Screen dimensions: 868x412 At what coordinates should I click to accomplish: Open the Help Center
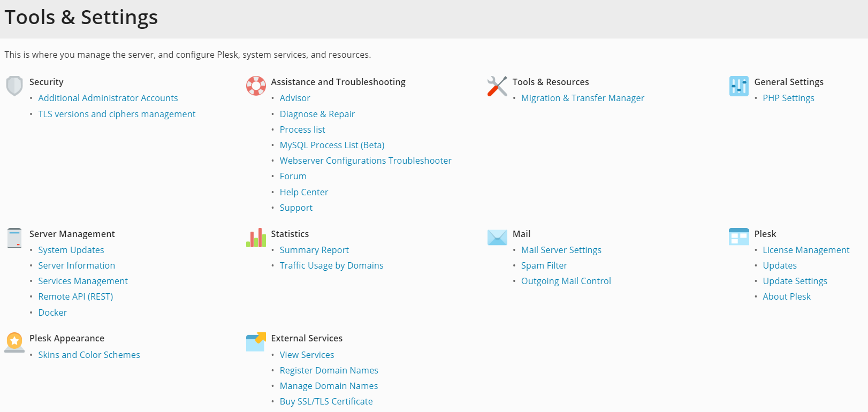click(304, 192)
